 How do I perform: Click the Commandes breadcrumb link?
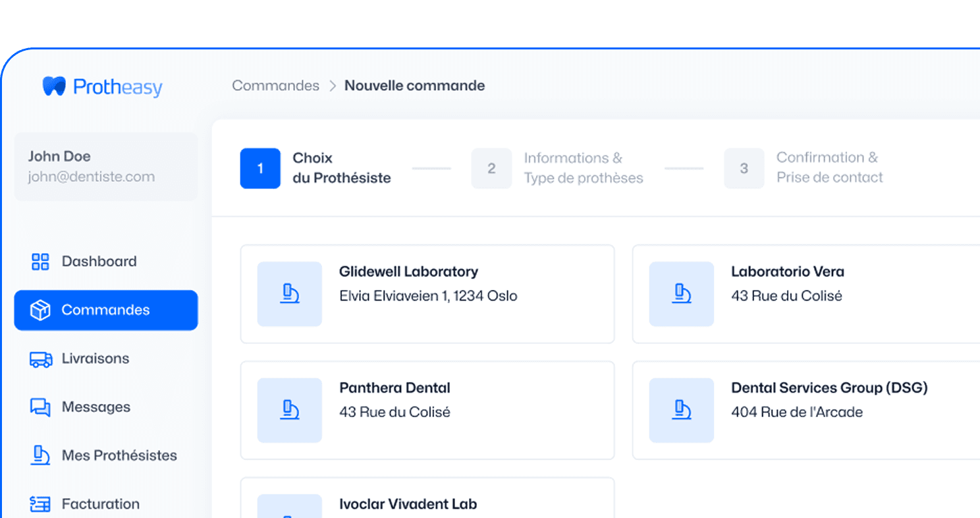(x=275, y=86)
